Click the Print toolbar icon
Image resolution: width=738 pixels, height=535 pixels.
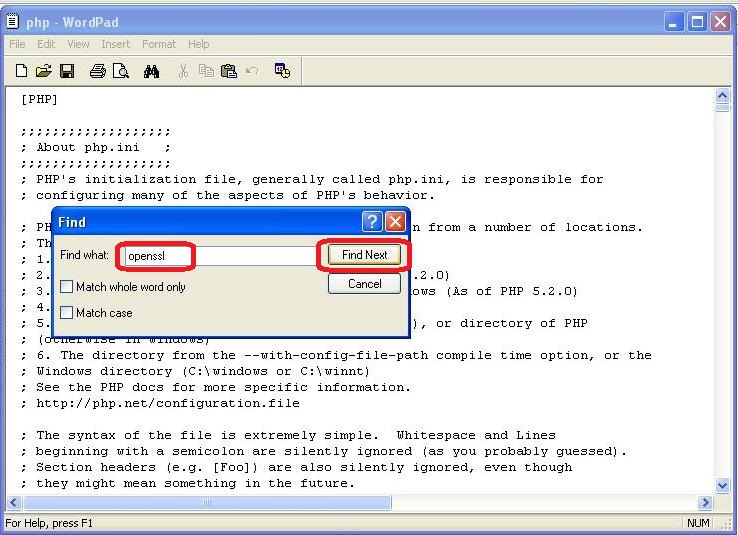[97, 71]
